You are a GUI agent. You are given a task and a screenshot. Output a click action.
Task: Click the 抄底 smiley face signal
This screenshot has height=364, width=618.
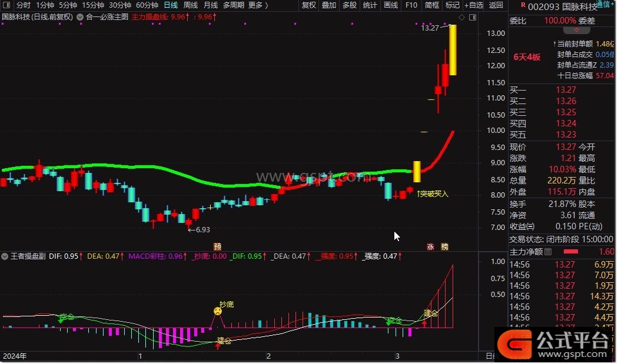[218, 311]
